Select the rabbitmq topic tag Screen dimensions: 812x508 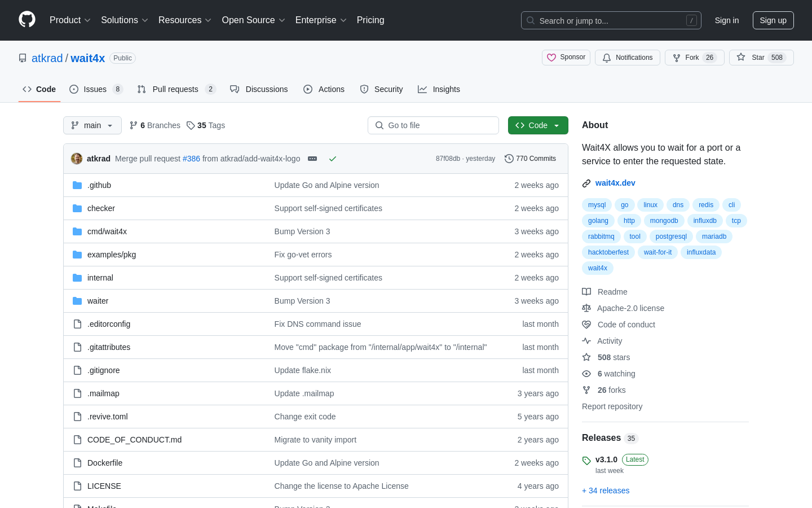[601, 237]
